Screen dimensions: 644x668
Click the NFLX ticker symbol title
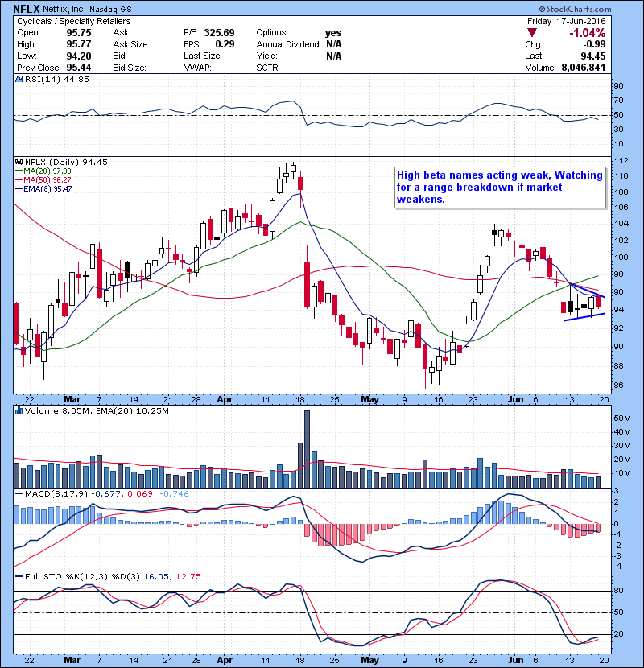(27, 9)
